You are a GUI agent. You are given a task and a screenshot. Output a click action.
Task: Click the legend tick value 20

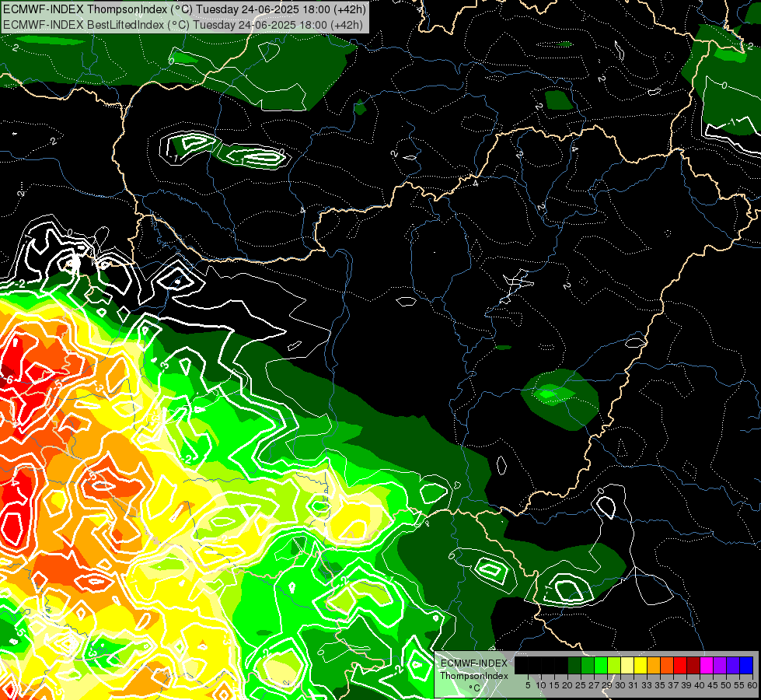(x=567, y=685)
